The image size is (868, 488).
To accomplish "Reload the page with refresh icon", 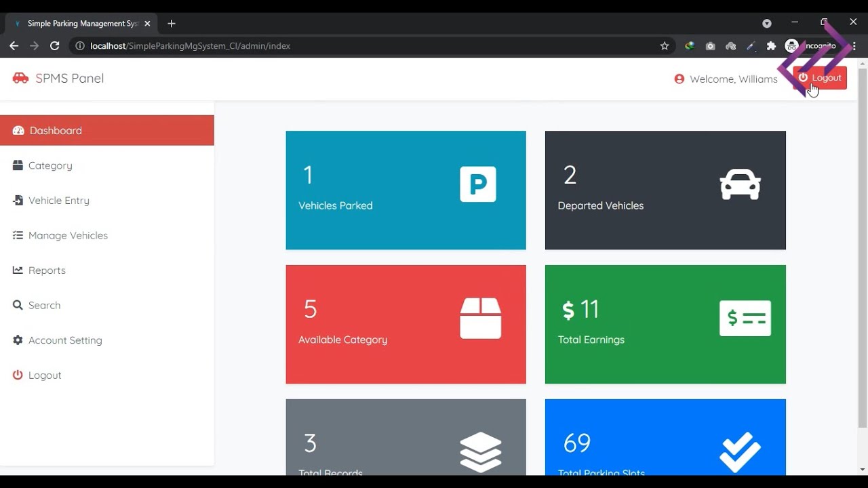I will (x=55, y=46).
